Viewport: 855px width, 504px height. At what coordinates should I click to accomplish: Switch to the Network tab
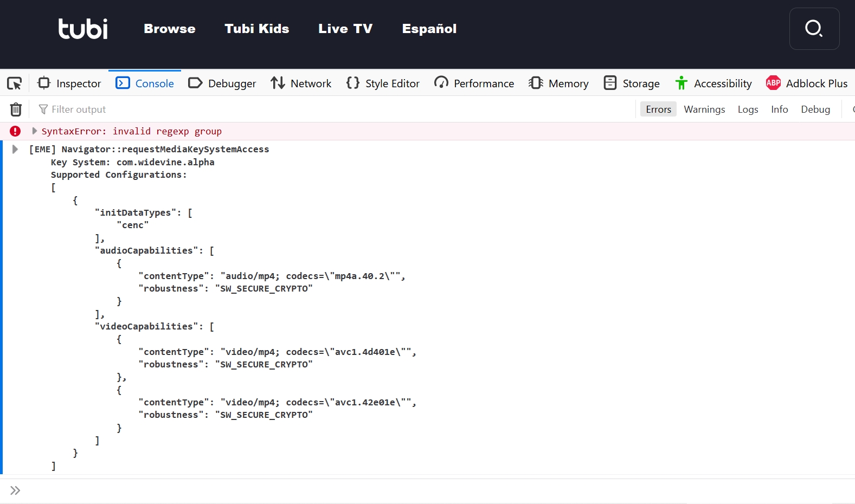click(x=301, y=83)
